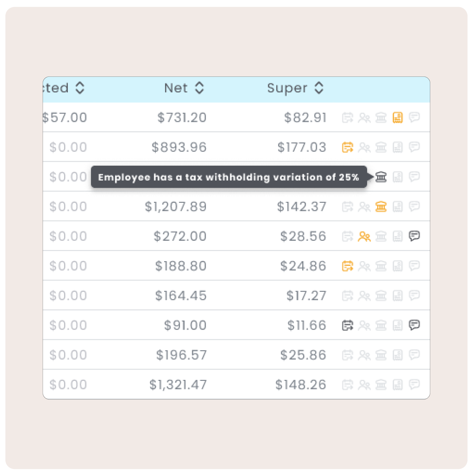
Task: Click the Net column header label
Action: click(x=176, y=88)
